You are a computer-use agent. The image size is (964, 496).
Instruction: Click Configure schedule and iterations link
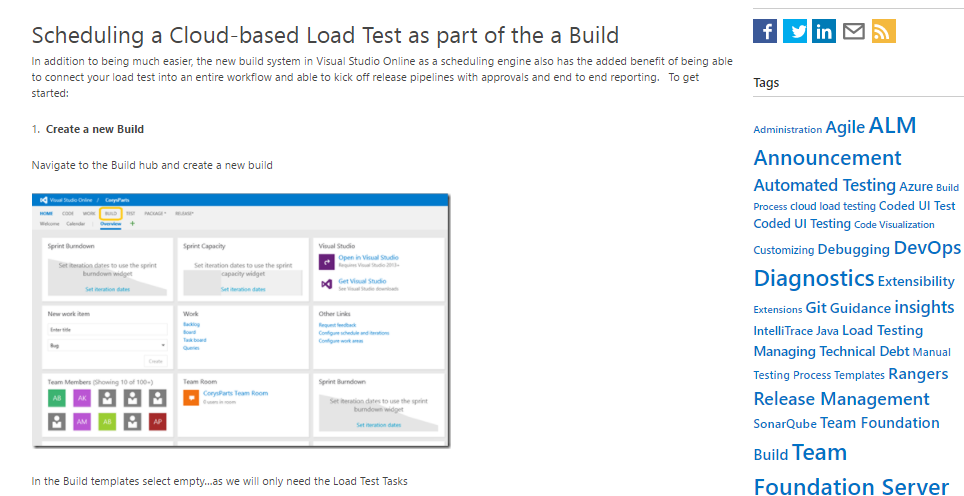point(354,333)
